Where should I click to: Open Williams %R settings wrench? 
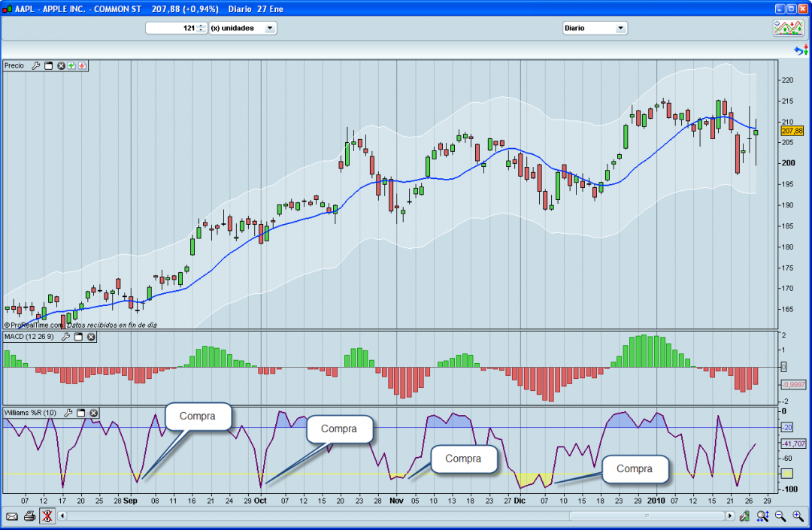coord(68,413)
